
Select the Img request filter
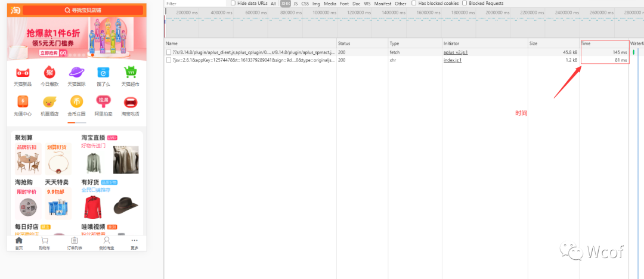[x=316, y=4]
